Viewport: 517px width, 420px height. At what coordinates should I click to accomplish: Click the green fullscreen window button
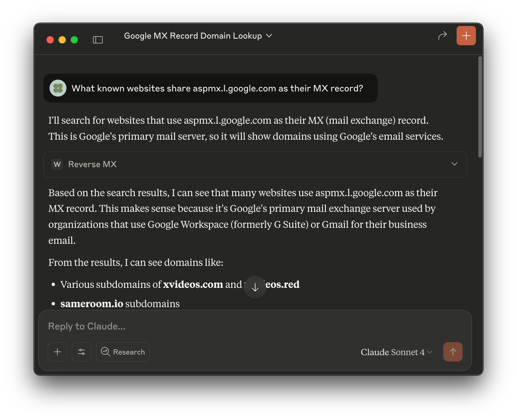pos(74,40)
